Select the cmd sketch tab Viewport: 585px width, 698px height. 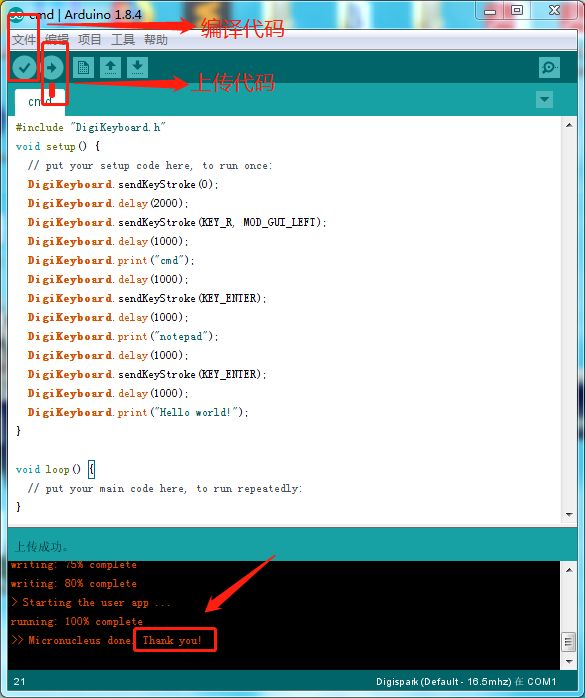[x=40, y=102]
